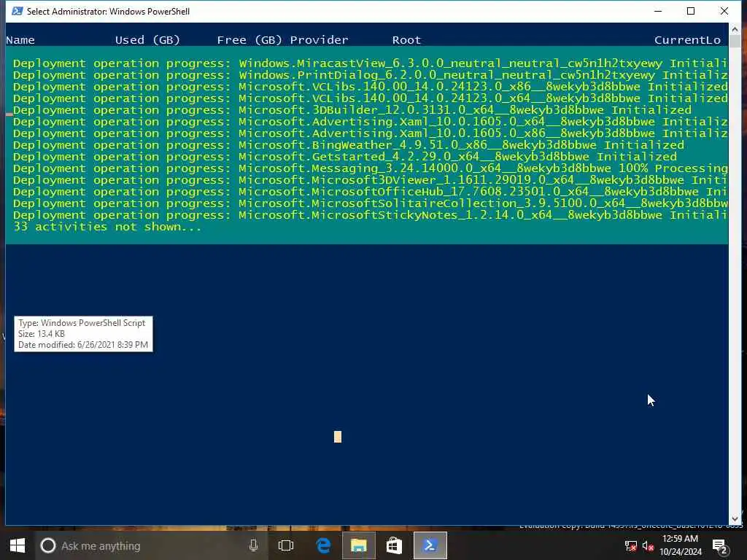Click the MicrosoftSolitaireCollection progress line
747x560 pixels.
[x=371, y=203]
